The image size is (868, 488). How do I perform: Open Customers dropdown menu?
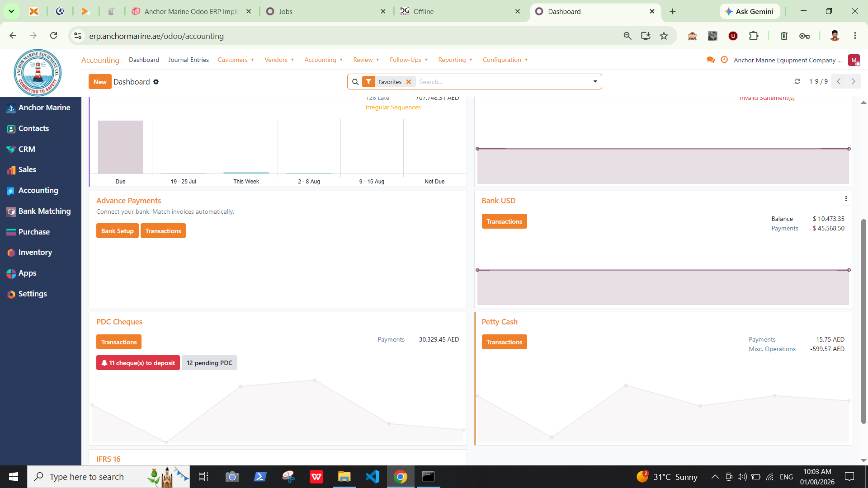point(236,60)
